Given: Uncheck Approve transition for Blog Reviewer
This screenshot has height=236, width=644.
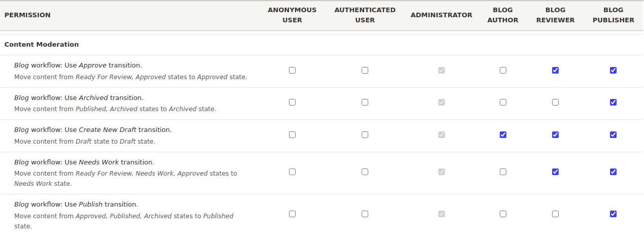Looking at the screenshot, I should (555, 71).
